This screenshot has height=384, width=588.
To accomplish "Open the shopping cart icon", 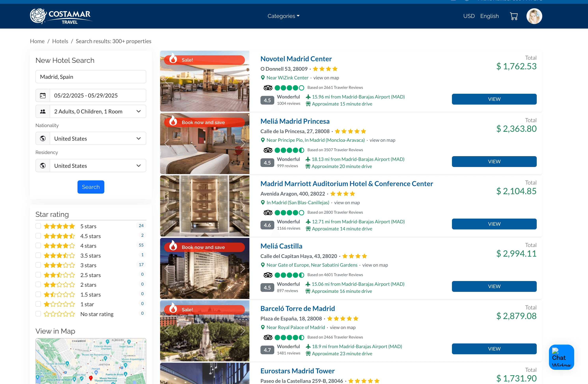I will point(514,16).
